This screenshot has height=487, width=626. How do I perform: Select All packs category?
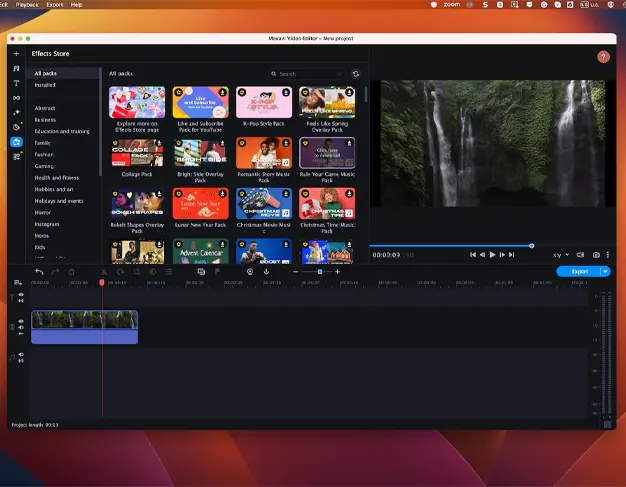click(63, 73)
